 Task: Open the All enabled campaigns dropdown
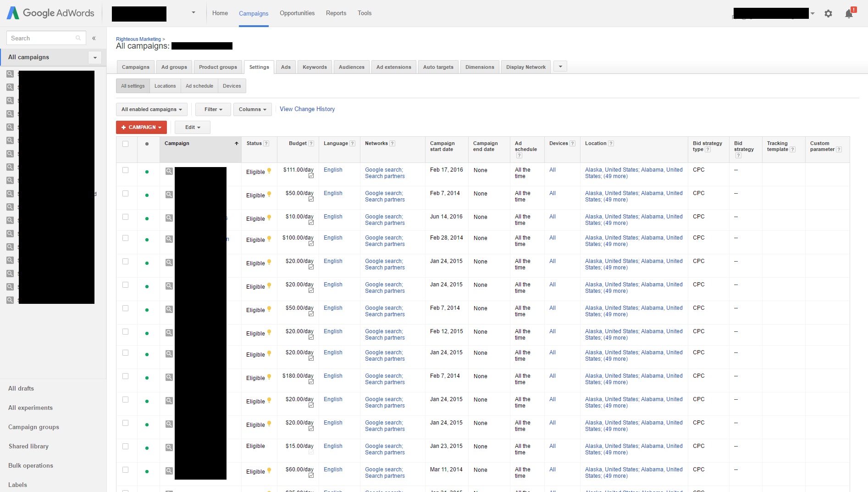click(x=151, y=109)
